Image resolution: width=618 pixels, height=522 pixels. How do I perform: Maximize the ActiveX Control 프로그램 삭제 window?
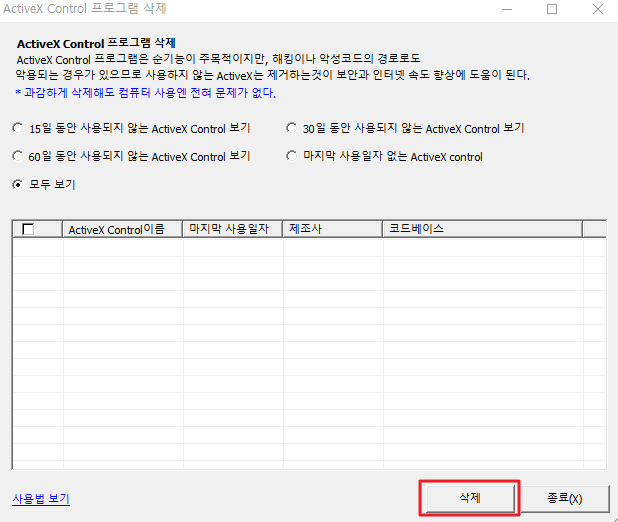552,9
